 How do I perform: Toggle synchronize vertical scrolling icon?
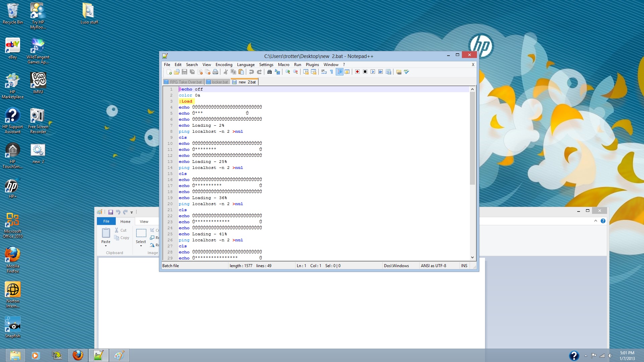click(306, 72)
